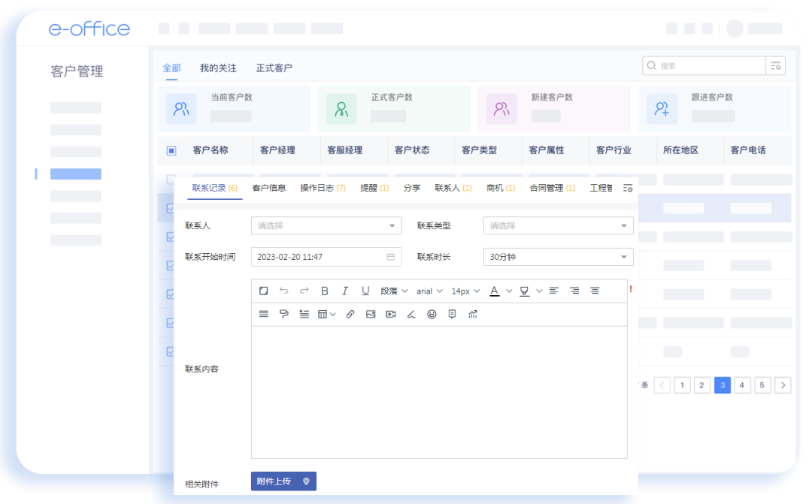Insert an image via the image icon
The width and height of the screenshot is (812, 504).
369,315
